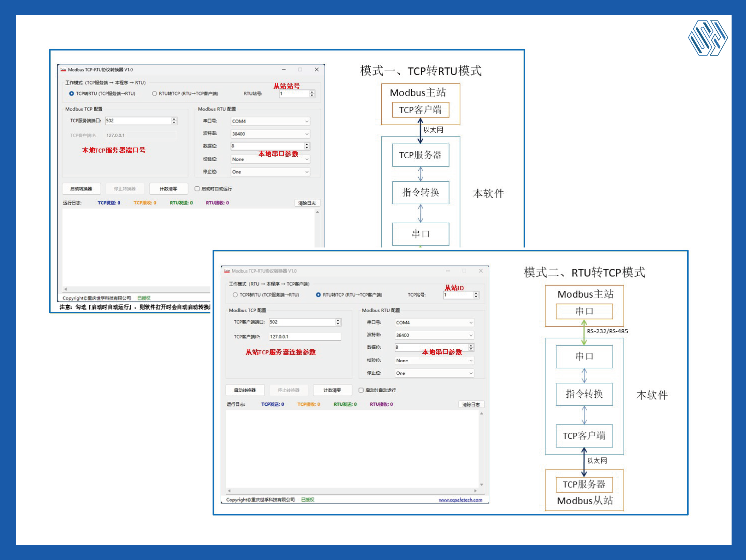Expand the 38400 波特率 dropdown in the second window

click(x=470, y=335)
